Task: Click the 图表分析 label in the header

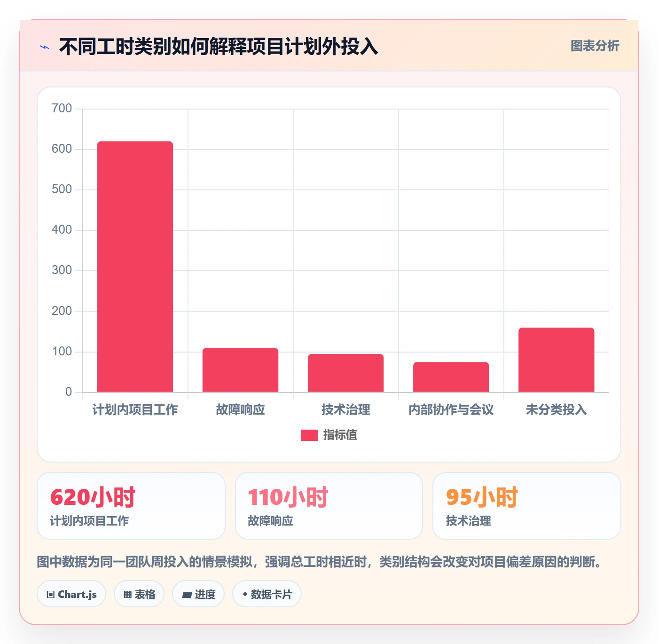Action: point(595,46)
